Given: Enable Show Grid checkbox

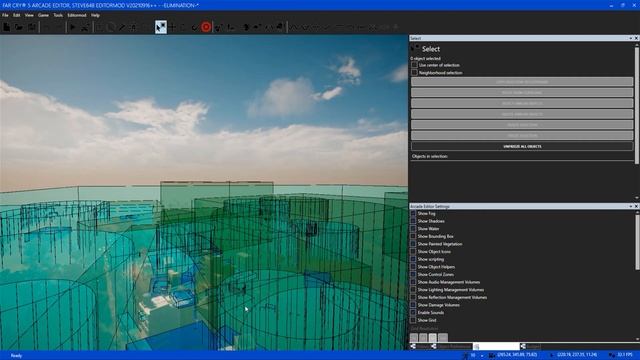Looking at the screenshot, I should [x=413, y=320].
